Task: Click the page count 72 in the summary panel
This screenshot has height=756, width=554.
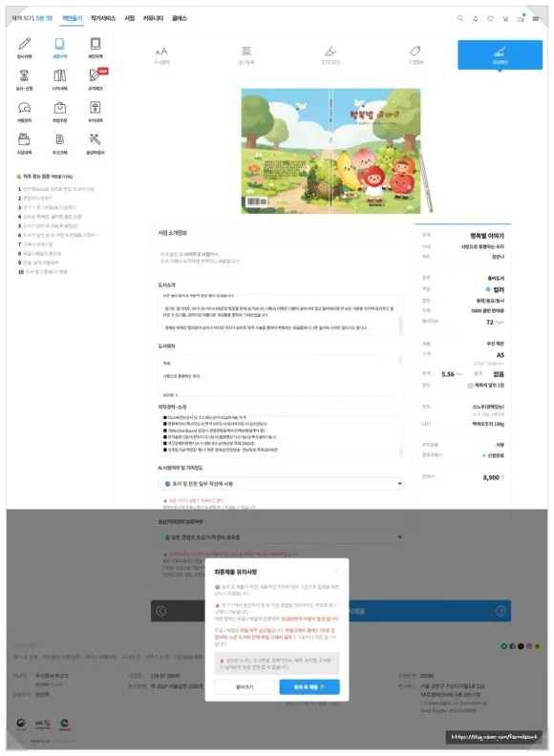Action: pyautogui.click(x=490, y=322)
